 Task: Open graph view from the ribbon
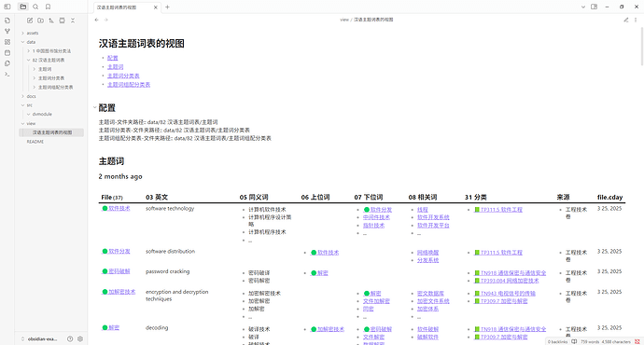click(x=7, y=31)
